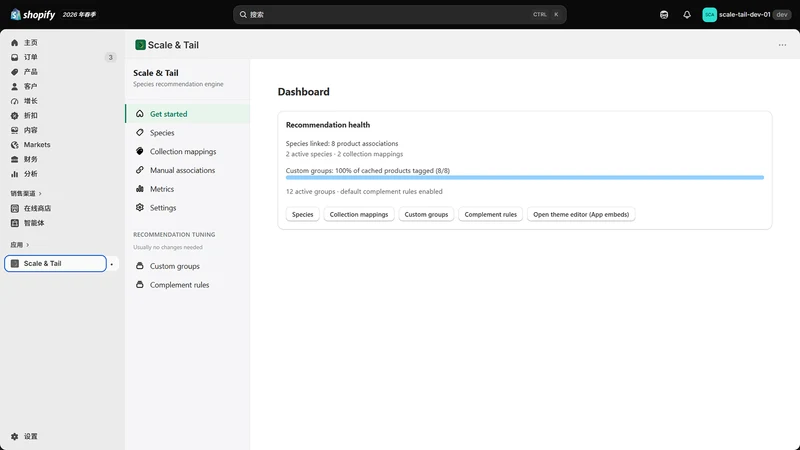Click the Collection mappings icon
This screenshot has height=450, width=800.
coord(139,152)
